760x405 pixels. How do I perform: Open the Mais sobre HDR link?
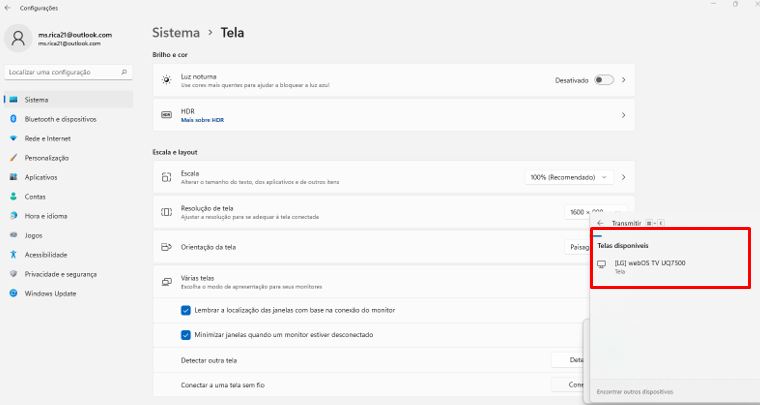point(202,120)
